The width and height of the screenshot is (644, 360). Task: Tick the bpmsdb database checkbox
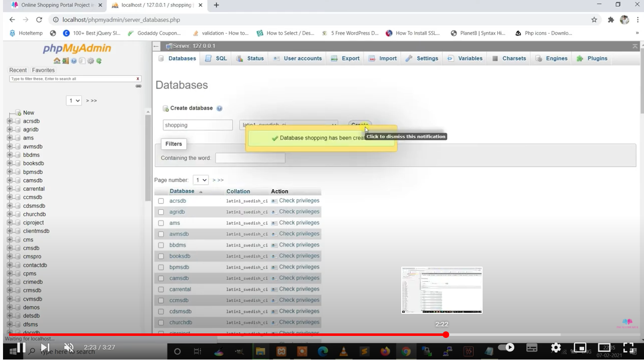point(161,267)
